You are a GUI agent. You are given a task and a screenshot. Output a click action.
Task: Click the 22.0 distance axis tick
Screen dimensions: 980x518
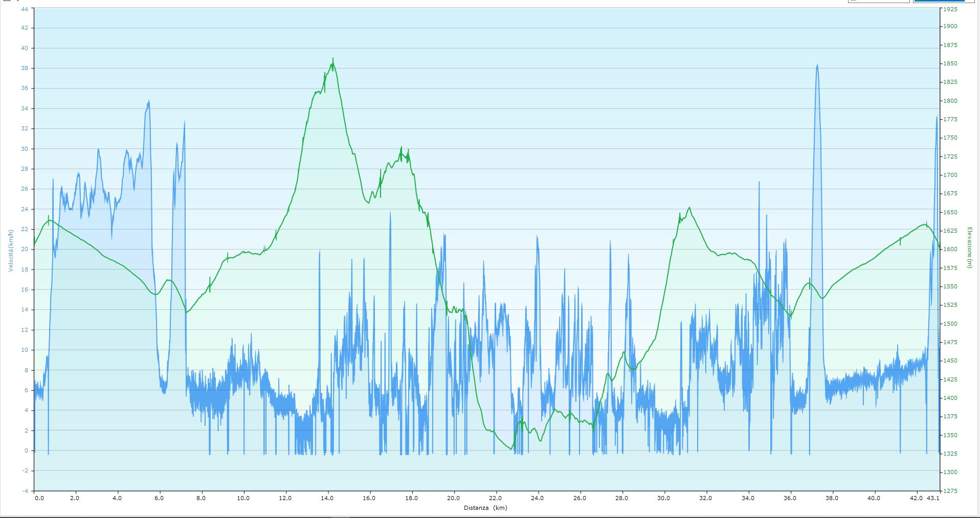tap(495, 498)
